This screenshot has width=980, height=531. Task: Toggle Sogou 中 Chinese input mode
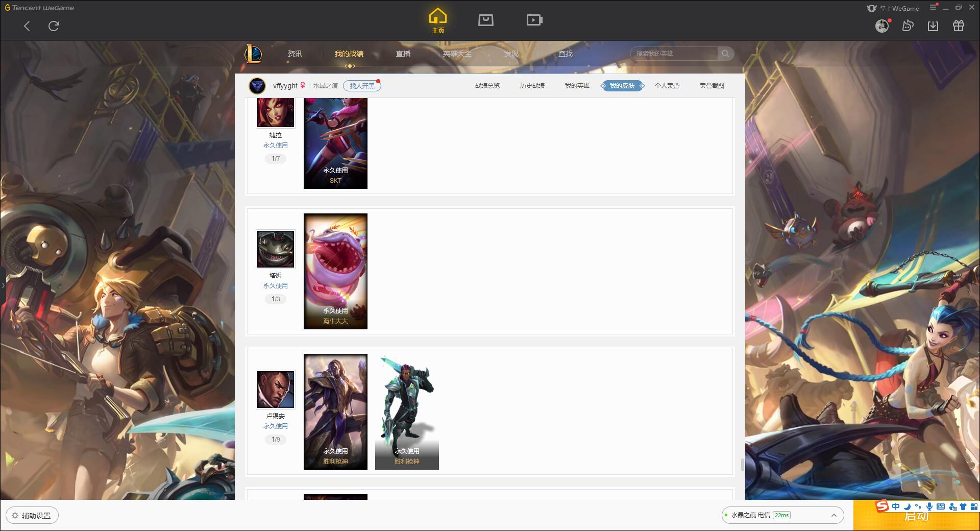click(x=896, y=506)
